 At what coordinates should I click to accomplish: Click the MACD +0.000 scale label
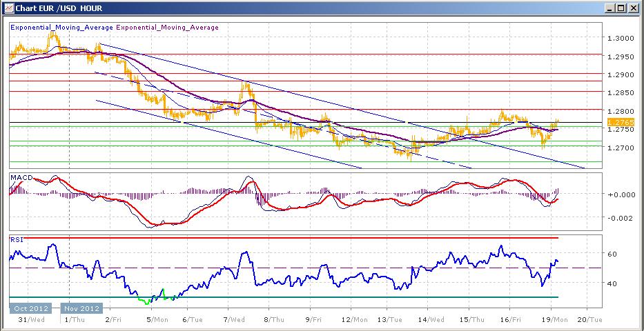click(x=616, y=194)
